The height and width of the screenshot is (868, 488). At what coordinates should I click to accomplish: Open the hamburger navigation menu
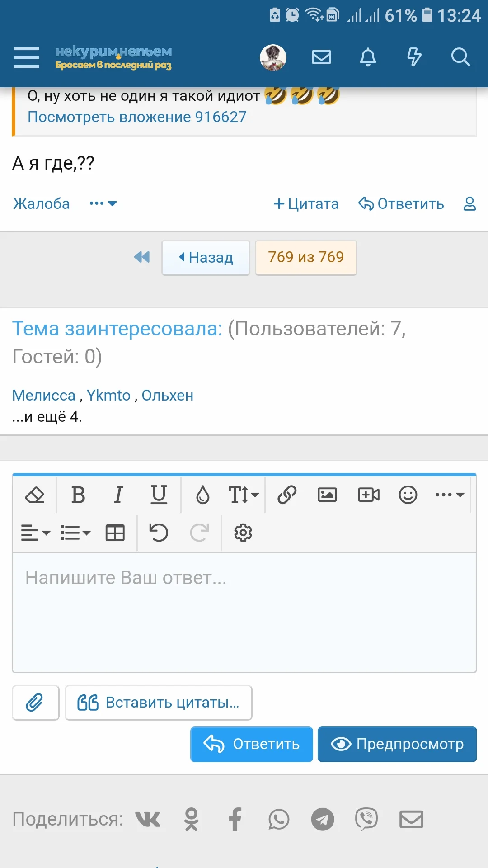27,57
